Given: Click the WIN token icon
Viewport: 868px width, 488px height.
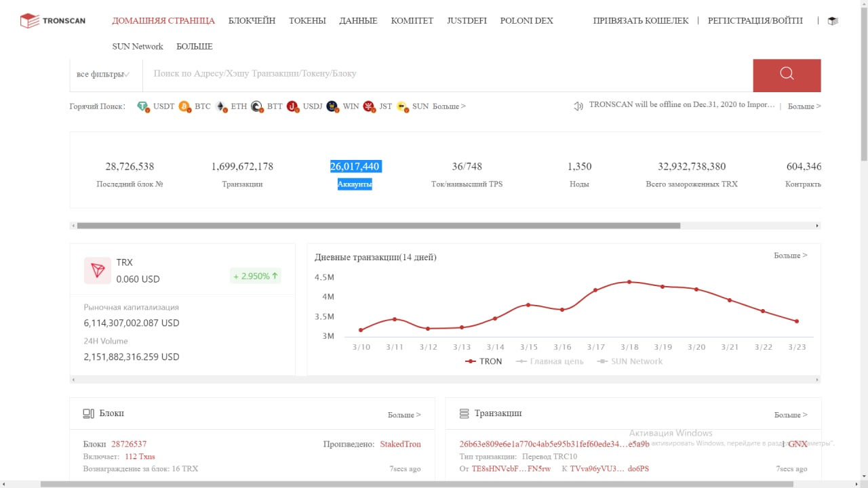Looking at the screenshot, I should tap(332, 106).
